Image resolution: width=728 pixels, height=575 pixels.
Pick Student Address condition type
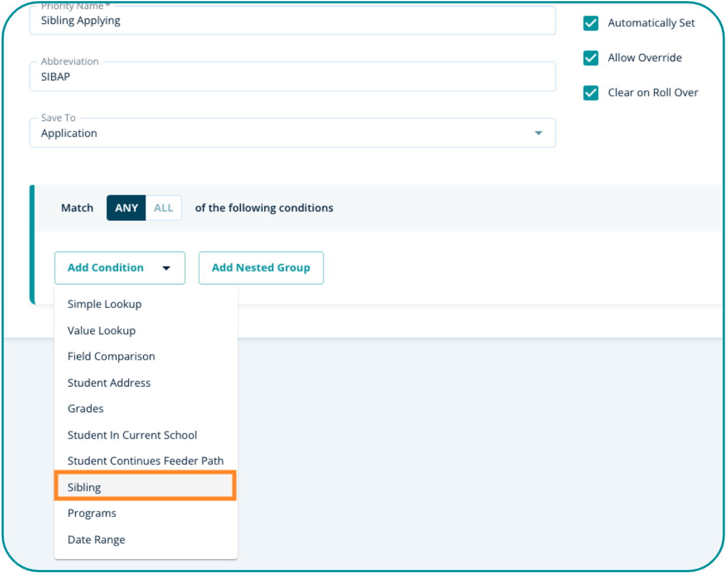click(x=109, y=383)
